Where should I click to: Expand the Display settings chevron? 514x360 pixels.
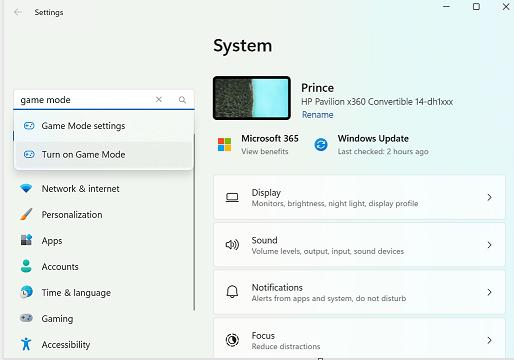489,197
